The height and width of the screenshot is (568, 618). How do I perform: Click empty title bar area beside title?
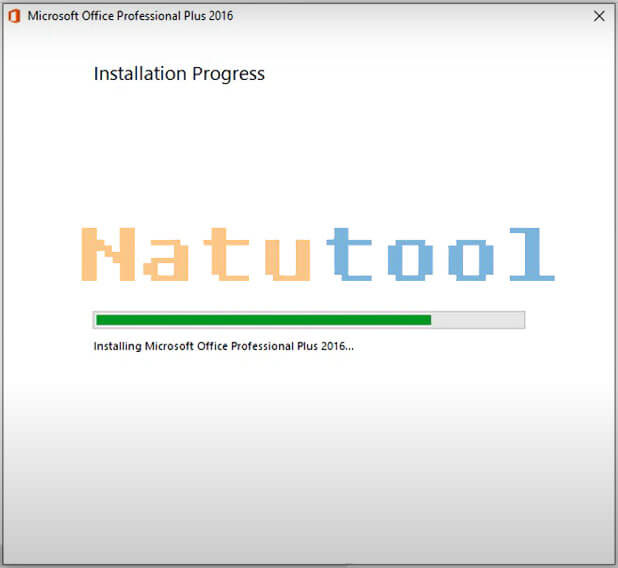(400, 16)
